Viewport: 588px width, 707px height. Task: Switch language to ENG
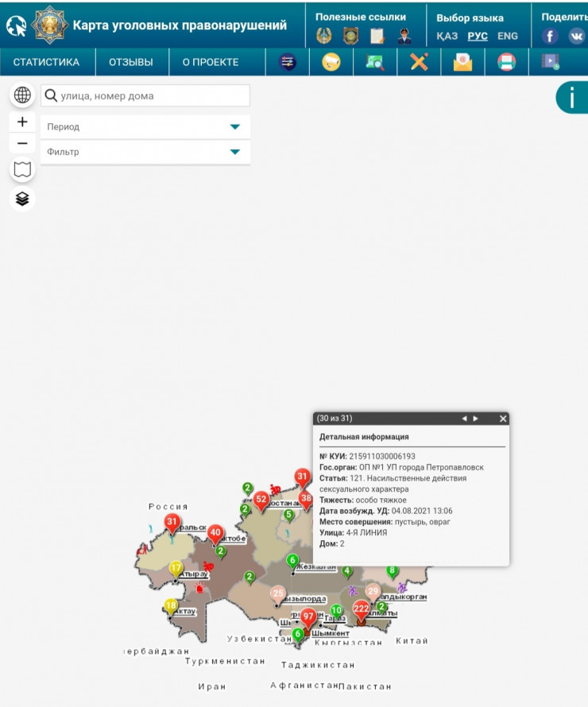coord(507,37)
